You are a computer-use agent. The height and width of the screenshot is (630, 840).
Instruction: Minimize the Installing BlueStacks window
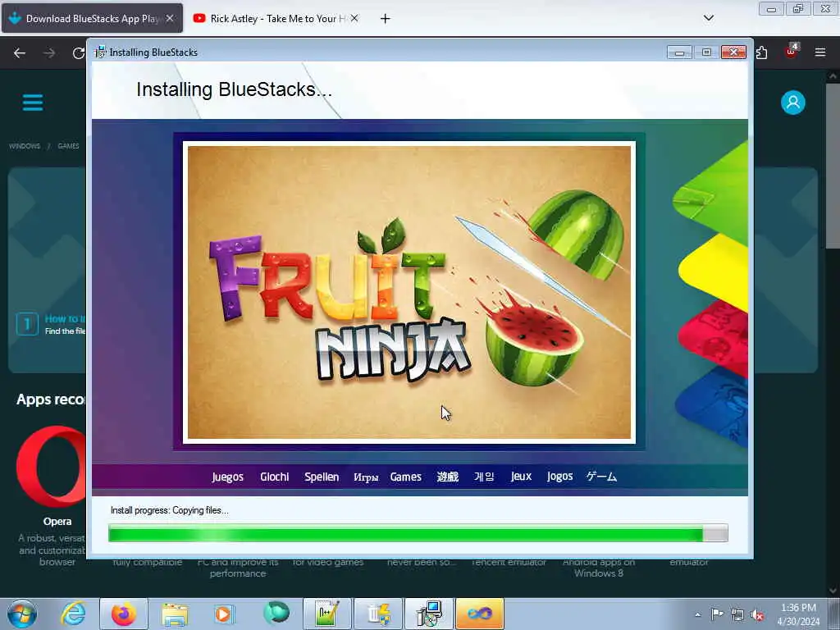coord(679,52)
